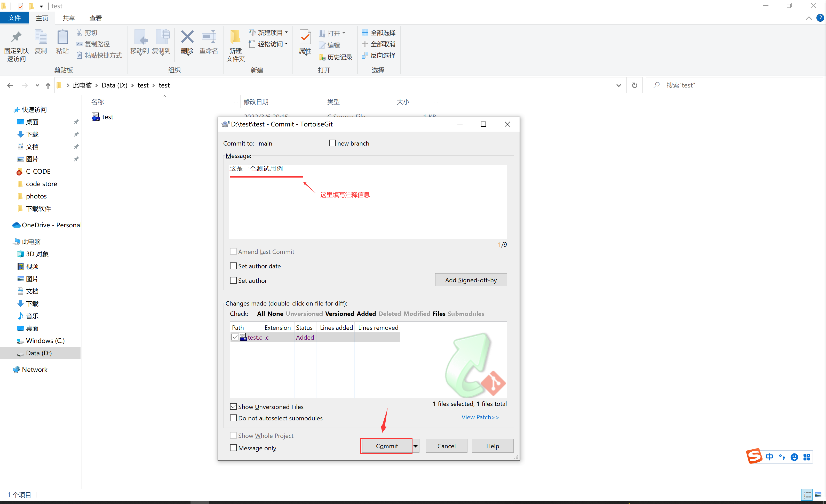826x504 pixels.
Task: Click the Commit button to submit
Action: point(386,446)
